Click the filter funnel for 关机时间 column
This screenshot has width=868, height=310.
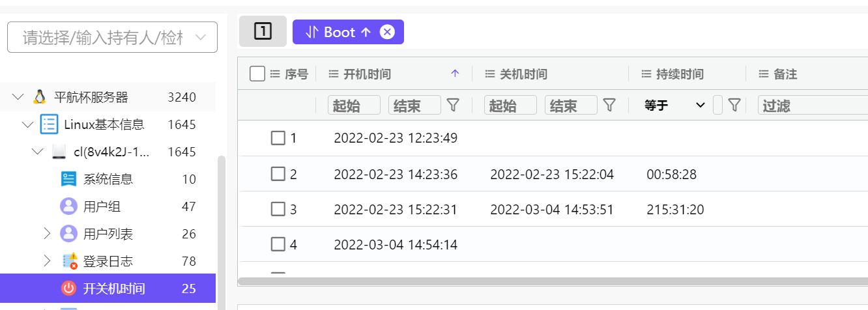pyautogui.click(x=609, y=105)
